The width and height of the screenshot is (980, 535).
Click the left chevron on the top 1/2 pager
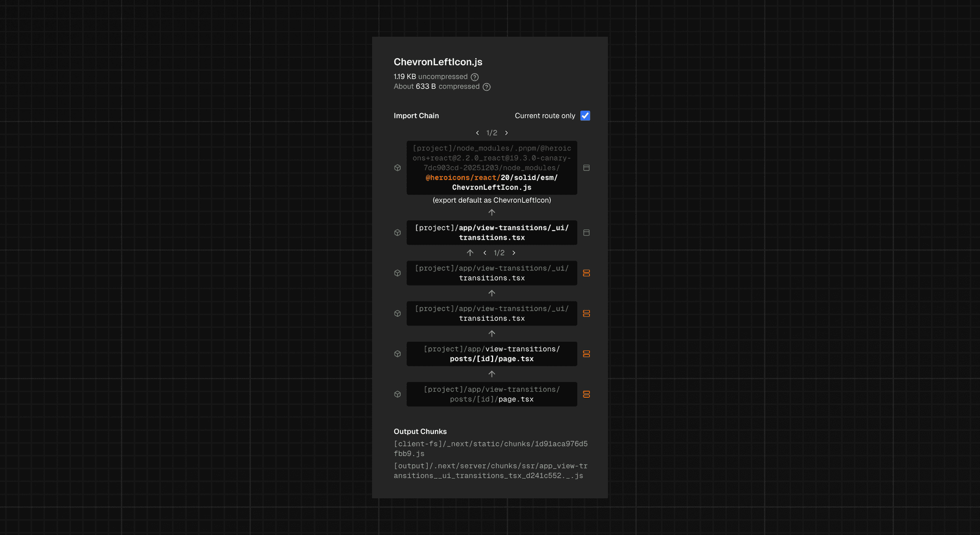pos(477,133)
